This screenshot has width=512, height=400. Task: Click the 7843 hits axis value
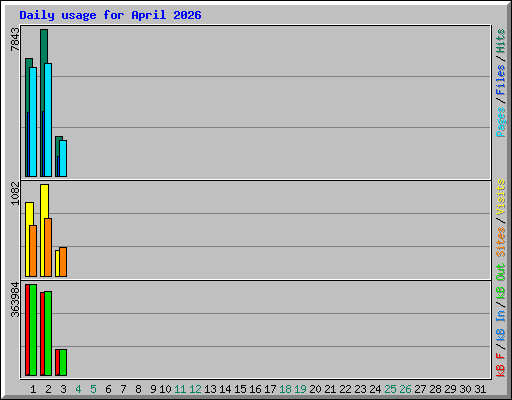click(x=15, y=40)
